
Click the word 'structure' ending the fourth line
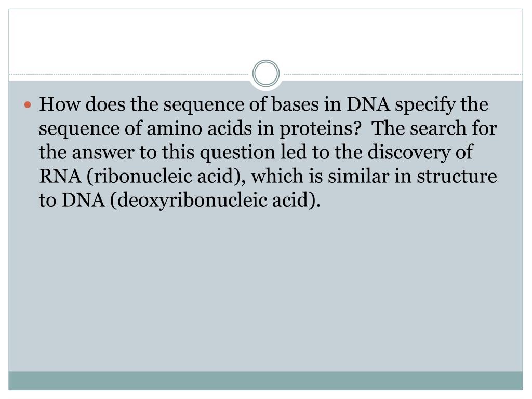coord(457,177)
